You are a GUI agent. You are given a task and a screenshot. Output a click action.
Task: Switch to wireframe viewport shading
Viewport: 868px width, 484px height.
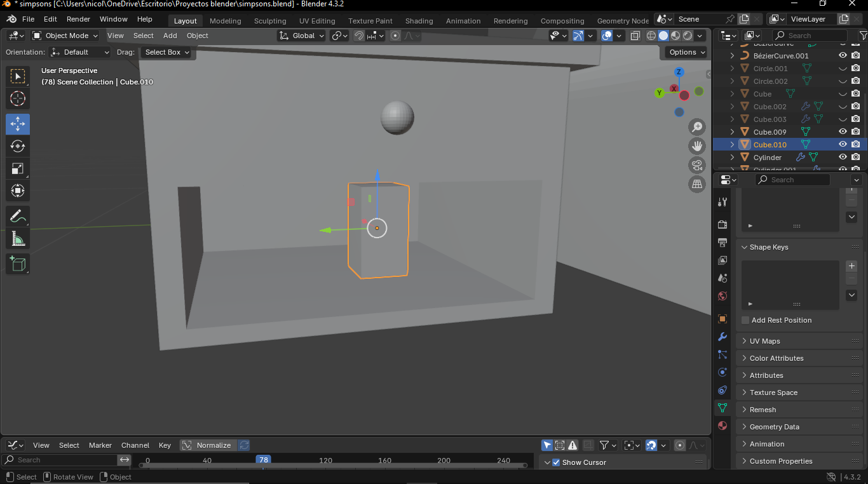(651, 36)
